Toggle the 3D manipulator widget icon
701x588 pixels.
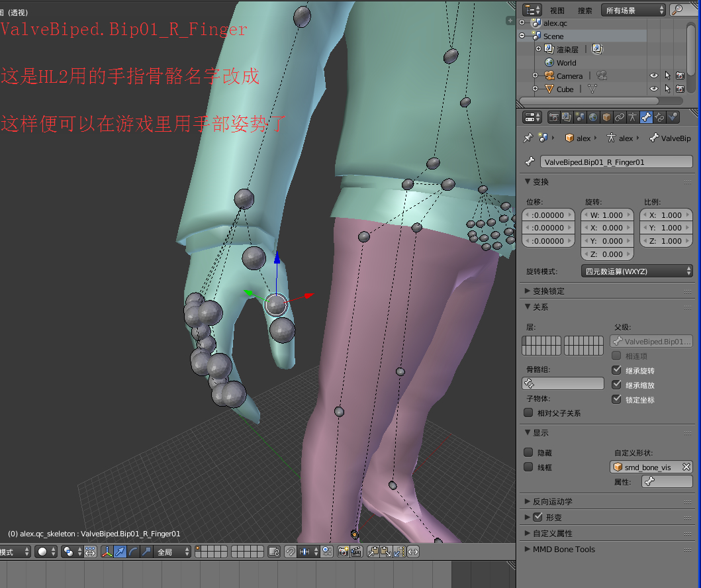point(107,552)
